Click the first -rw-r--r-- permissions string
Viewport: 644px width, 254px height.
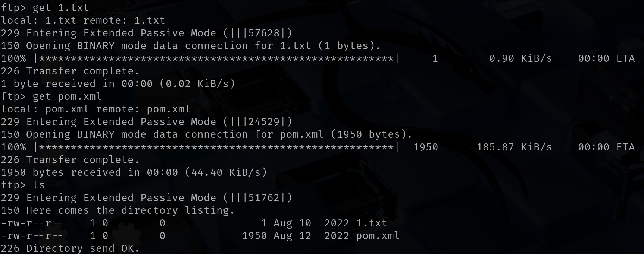[x=32, y=223]
